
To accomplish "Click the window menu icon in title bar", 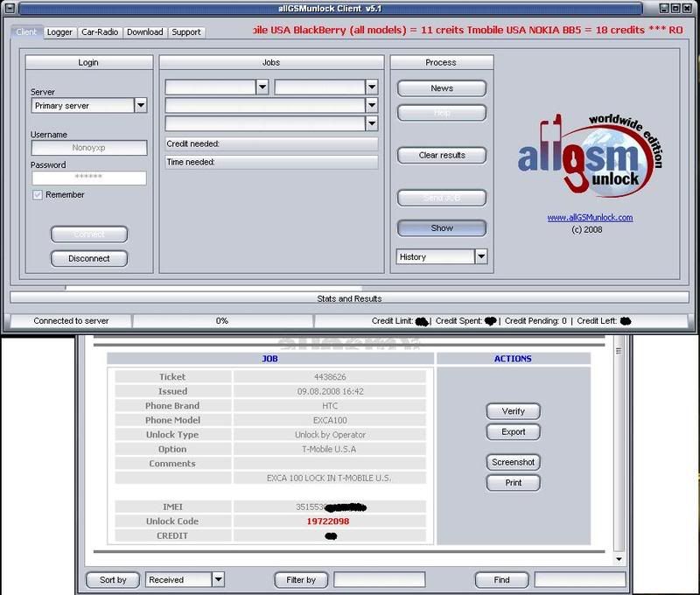I will point(10,8).
